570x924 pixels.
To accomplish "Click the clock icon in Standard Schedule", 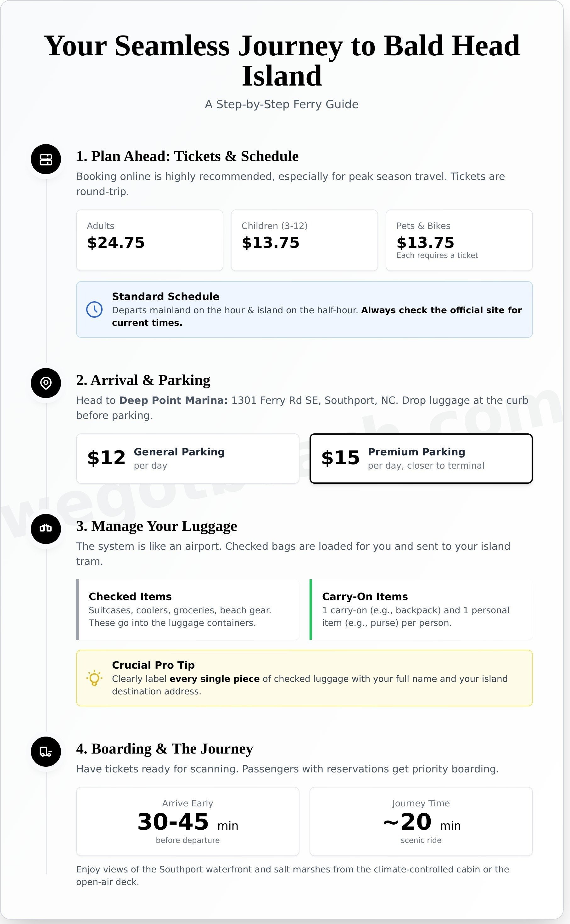I will click(x=94, y=309).
